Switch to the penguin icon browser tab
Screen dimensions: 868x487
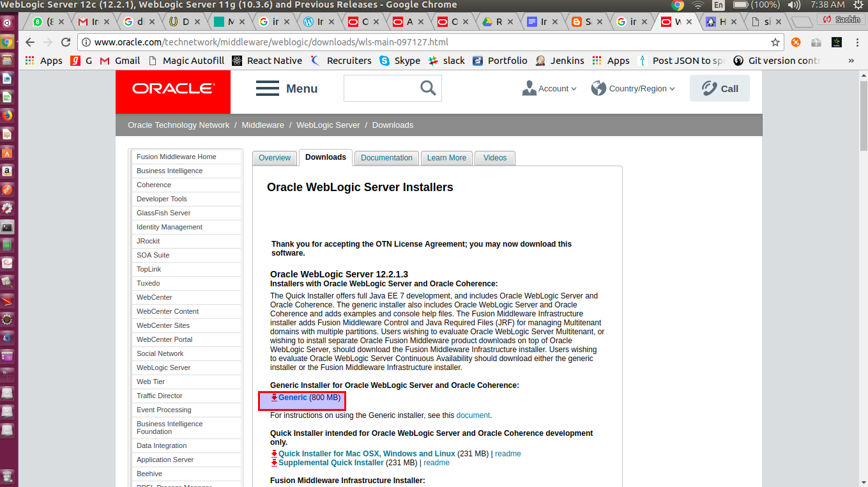[720, 22]
